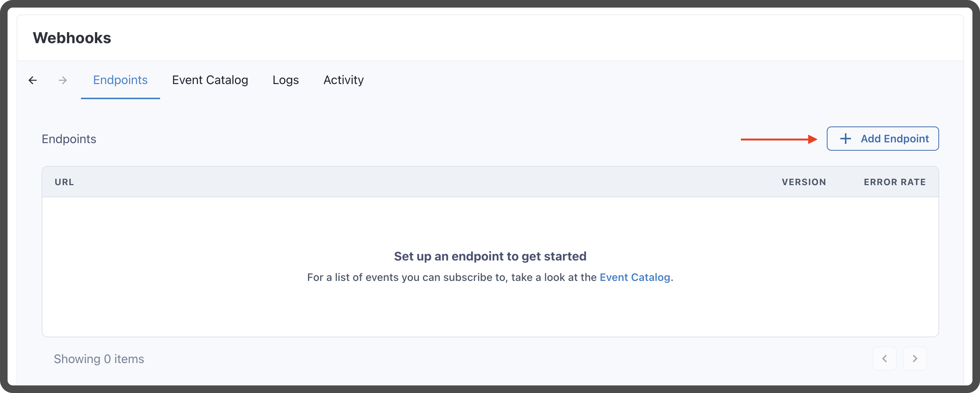
Task: Click the ERROR RATE column header
Action: [x=895, y=182]
